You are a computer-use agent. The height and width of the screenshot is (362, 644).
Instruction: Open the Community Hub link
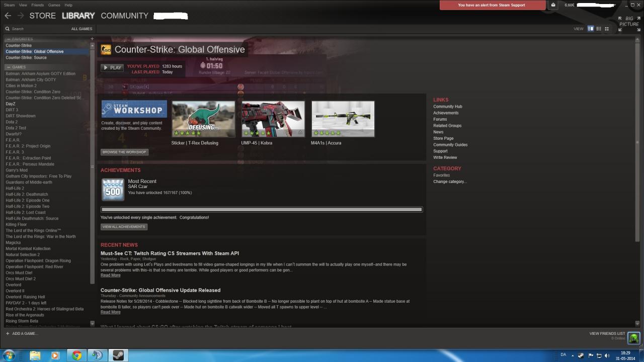coord(447,106)
